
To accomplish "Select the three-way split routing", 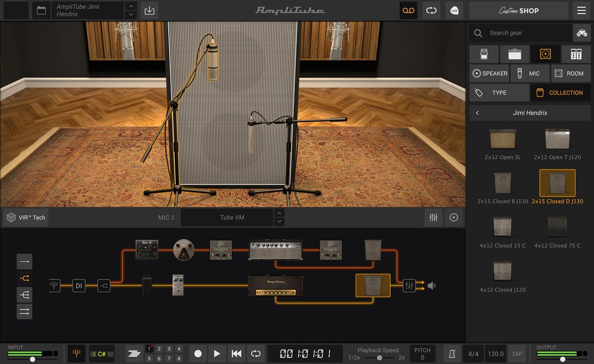I will tap(24, 295).
